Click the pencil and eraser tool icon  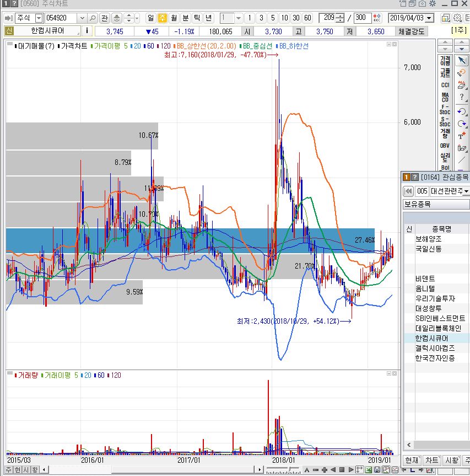click(x=462, y=148)
